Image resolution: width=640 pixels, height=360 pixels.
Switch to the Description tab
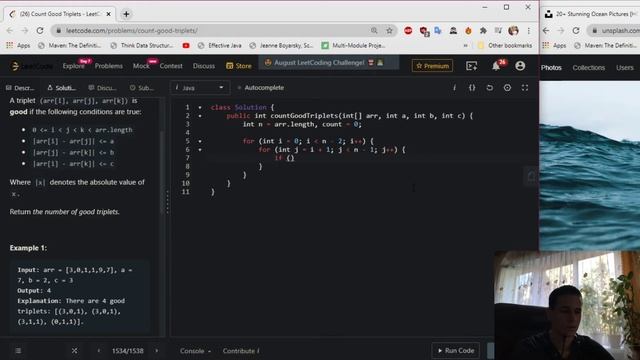pyautogui.click(x=20, y=88)
